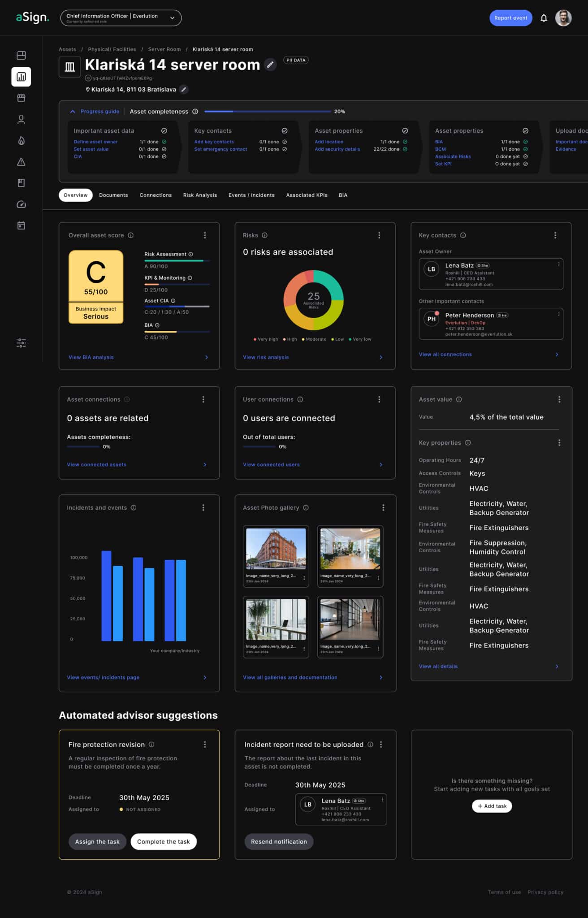Screen dimensions: 588x918
Task: Open the user profile avatar
Action: tap(563, 18)
